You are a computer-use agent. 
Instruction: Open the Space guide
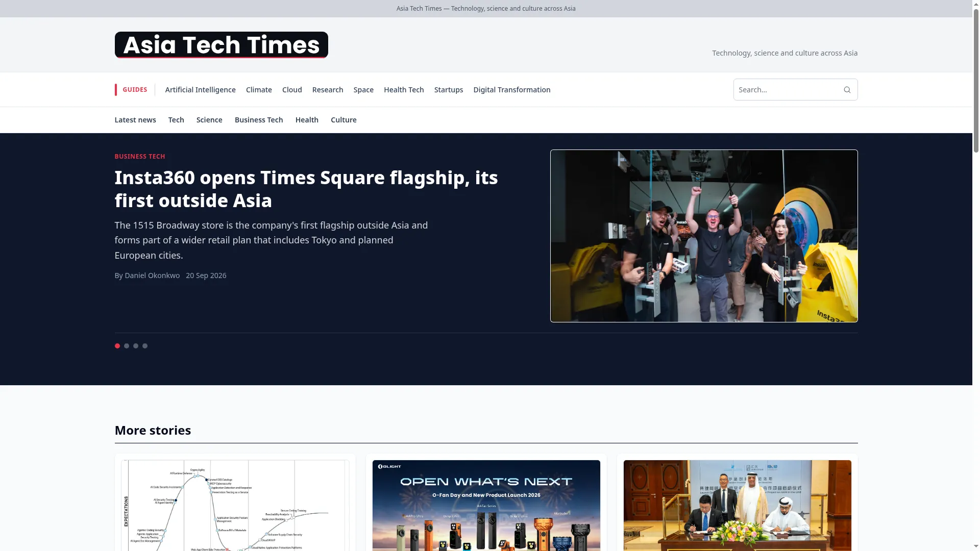point(363,90)
